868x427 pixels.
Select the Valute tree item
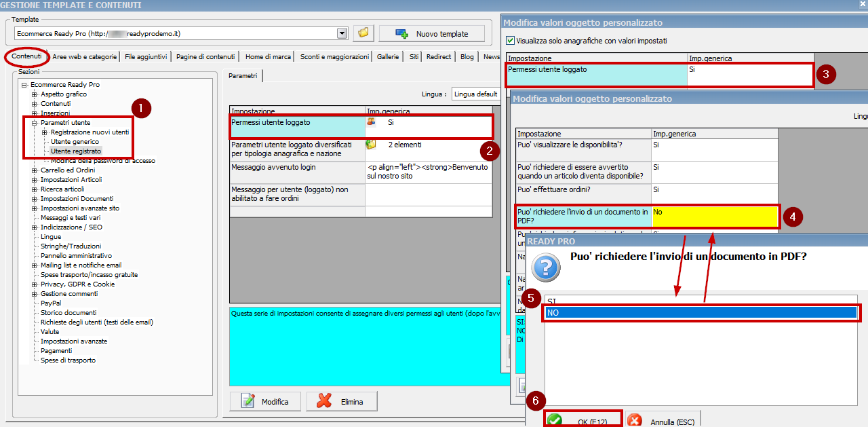(x=50, y=332)
